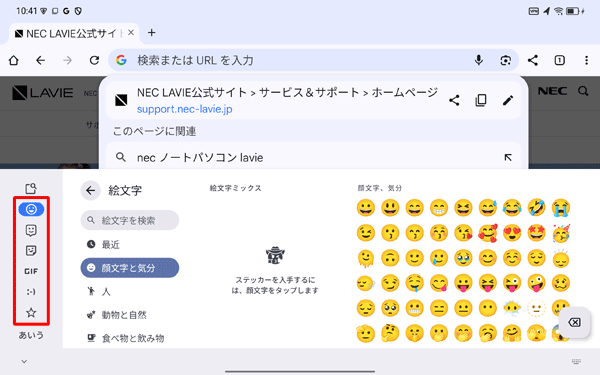Open Google Lens camera search icon

point(505,60)
